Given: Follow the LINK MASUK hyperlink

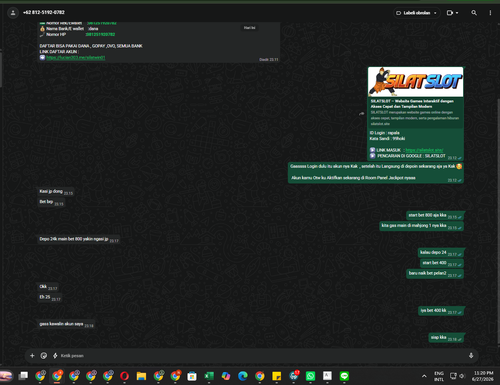Looking at the screenshot, I should point(424,150).
